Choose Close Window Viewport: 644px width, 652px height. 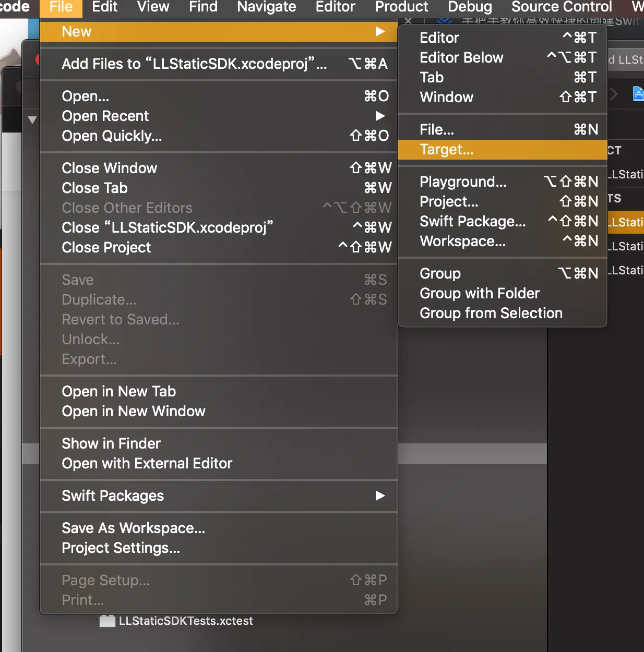219,168
